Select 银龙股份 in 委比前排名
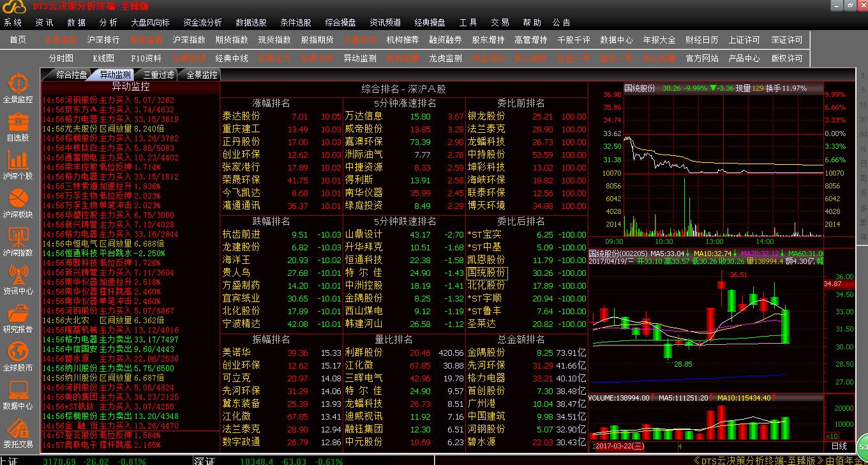The height and width of the screenshot is (465, 868). click(486, 116)
